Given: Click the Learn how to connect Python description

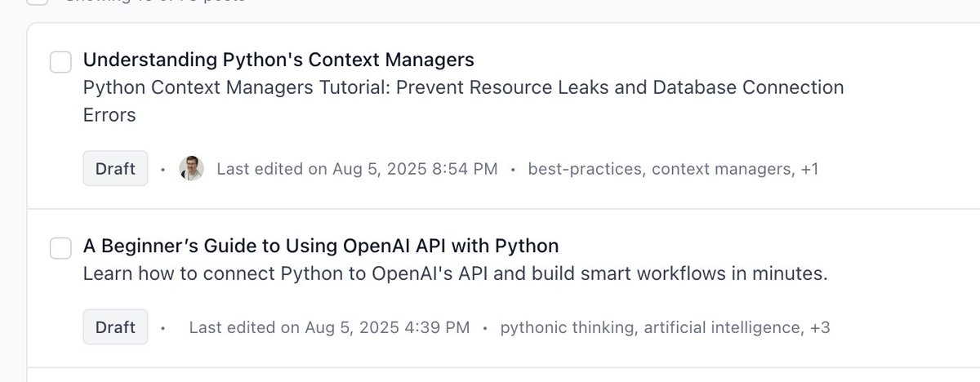Looking at the screenshot, I should click(456, 274).
